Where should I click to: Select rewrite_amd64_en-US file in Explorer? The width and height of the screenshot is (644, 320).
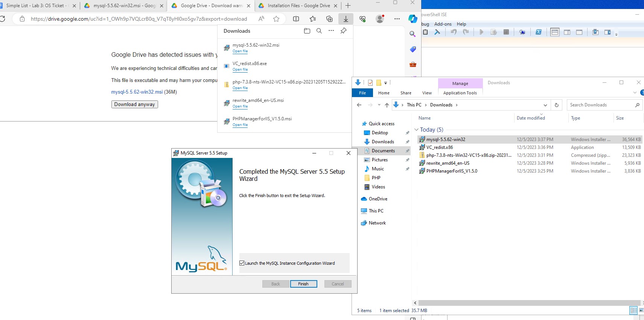tap(448, 163)
